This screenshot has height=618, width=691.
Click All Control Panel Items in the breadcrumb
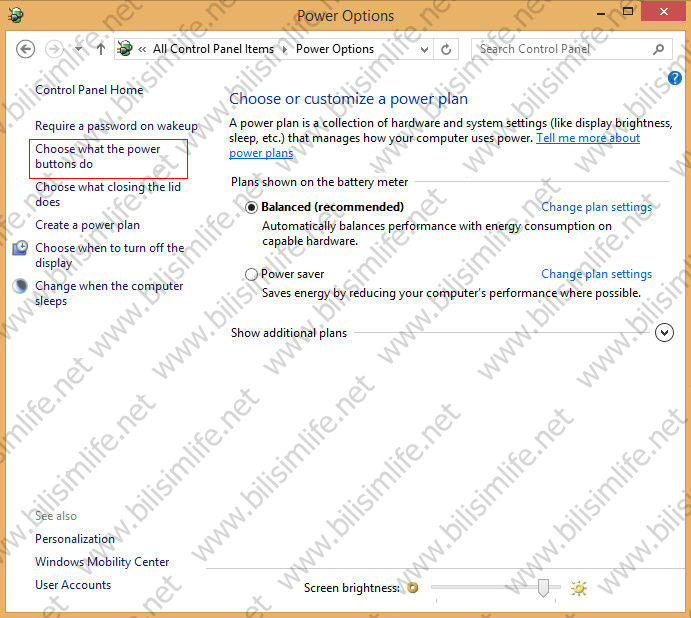(x=213, y=49)
